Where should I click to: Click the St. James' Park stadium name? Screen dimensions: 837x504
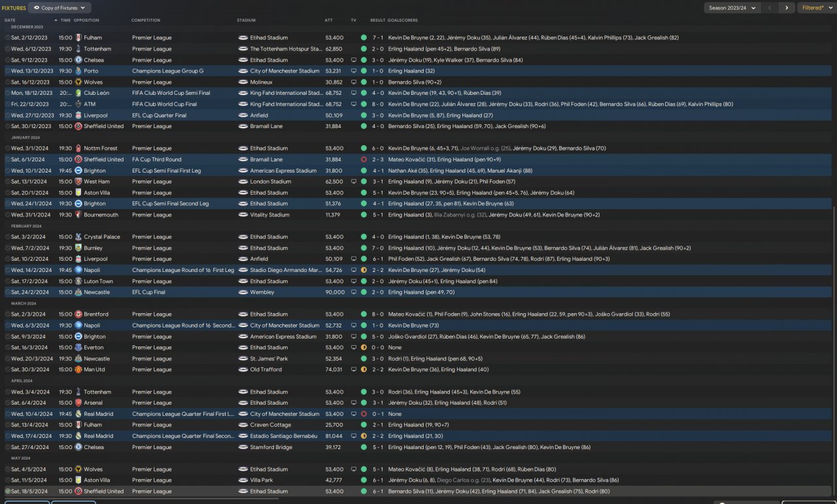click(x=269, y=359)
